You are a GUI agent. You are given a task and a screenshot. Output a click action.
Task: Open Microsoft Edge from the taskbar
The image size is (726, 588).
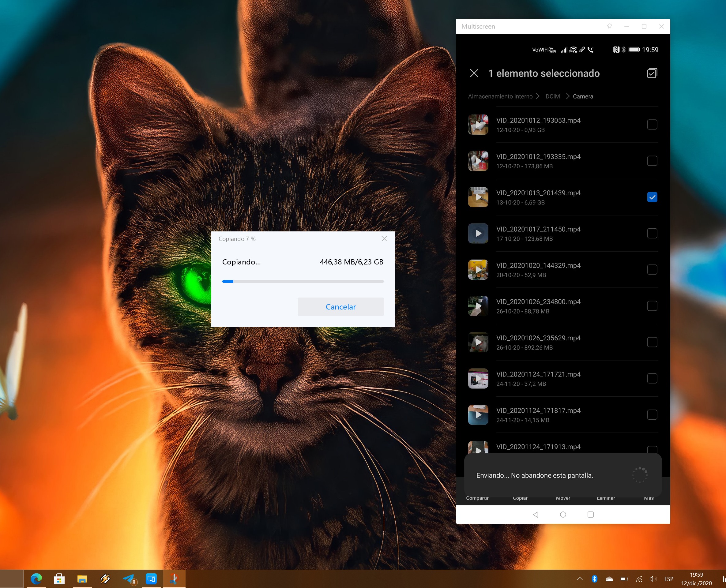point(36,579)
